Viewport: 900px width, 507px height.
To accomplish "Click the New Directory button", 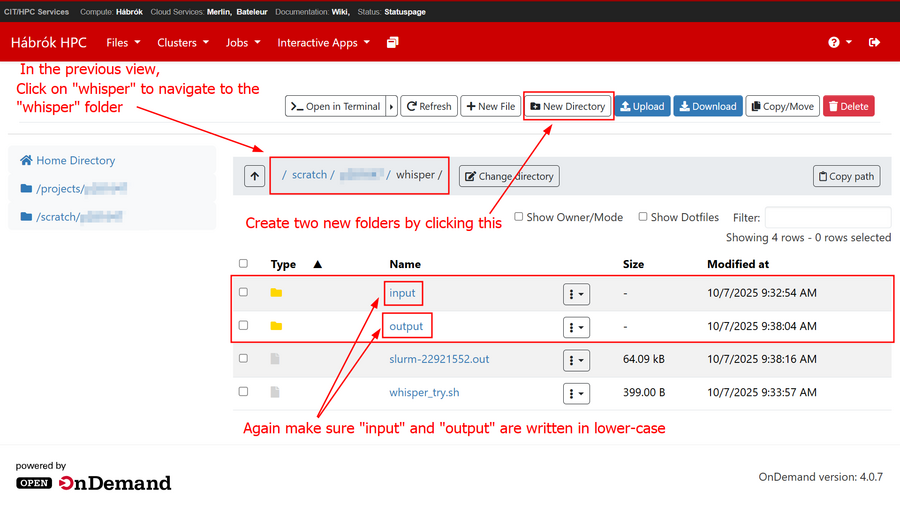I will [x=568, y=106].
